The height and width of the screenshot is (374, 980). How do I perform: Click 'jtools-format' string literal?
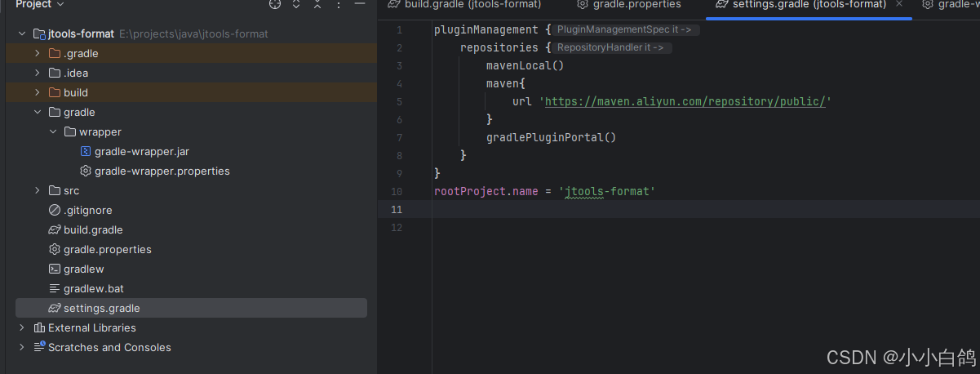[x=607, y=192]
